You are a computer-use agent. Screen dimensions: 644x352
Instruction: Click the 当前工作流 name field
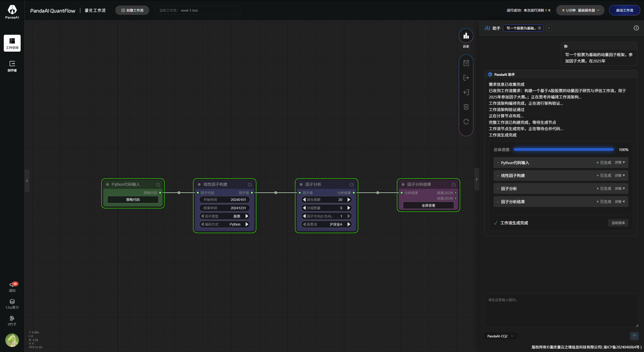click(198, 10)
